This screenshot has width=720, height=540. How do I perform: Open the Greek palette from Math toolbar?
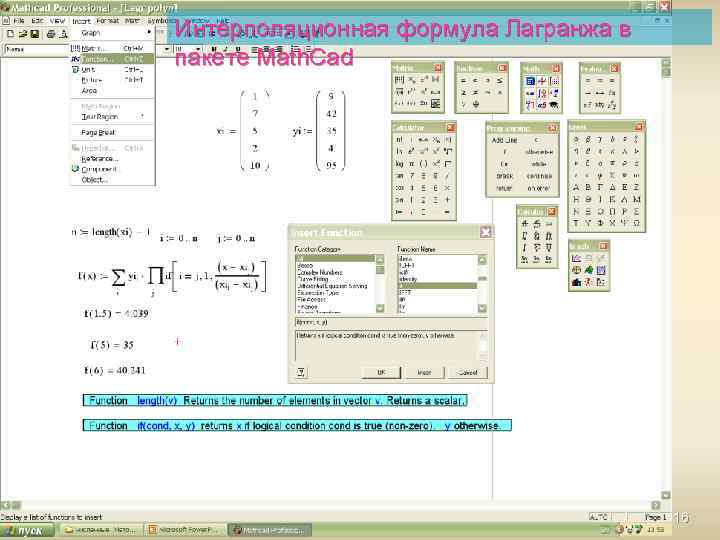click(x=542, y=105)
